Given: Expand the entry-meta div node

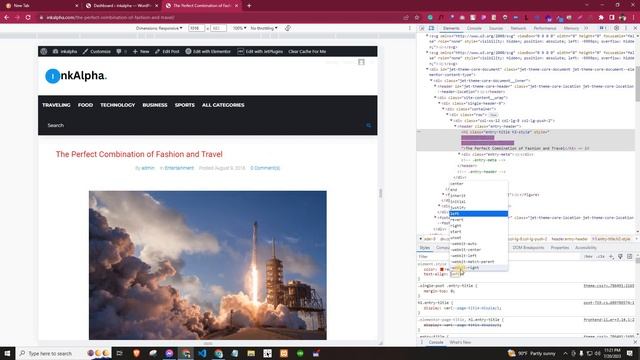Looking at the screenshot, I should (x=459, y=154).
